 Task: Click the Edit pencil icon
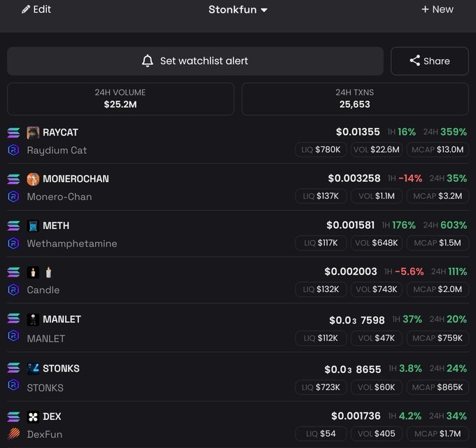(x=26, y=9)
